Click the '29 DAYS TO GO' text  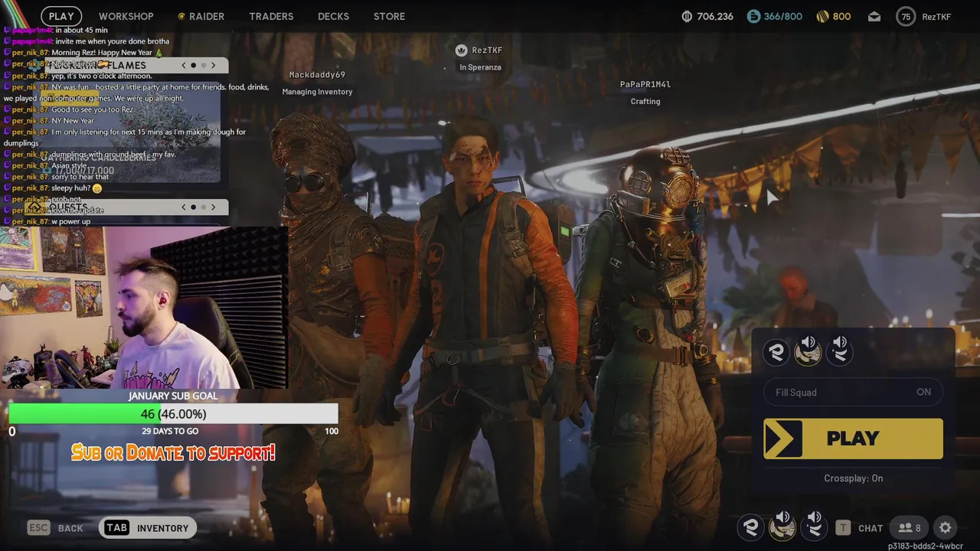(170, 431)
